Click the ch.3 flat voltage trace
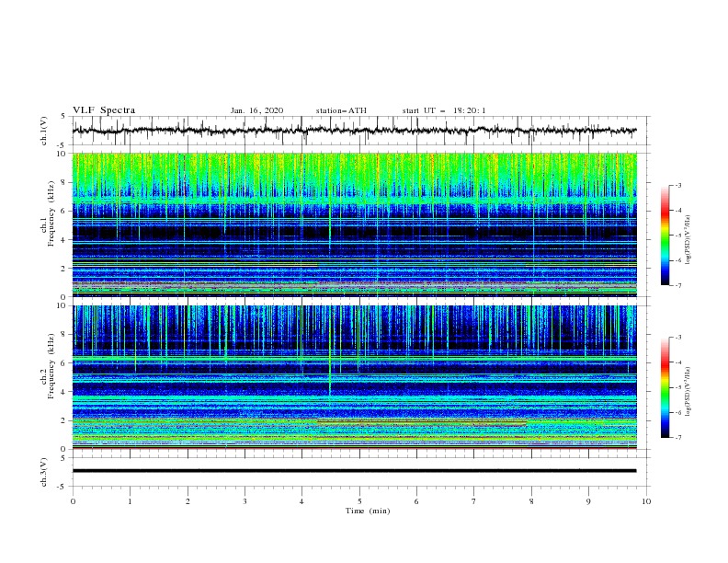 [354, 471]
